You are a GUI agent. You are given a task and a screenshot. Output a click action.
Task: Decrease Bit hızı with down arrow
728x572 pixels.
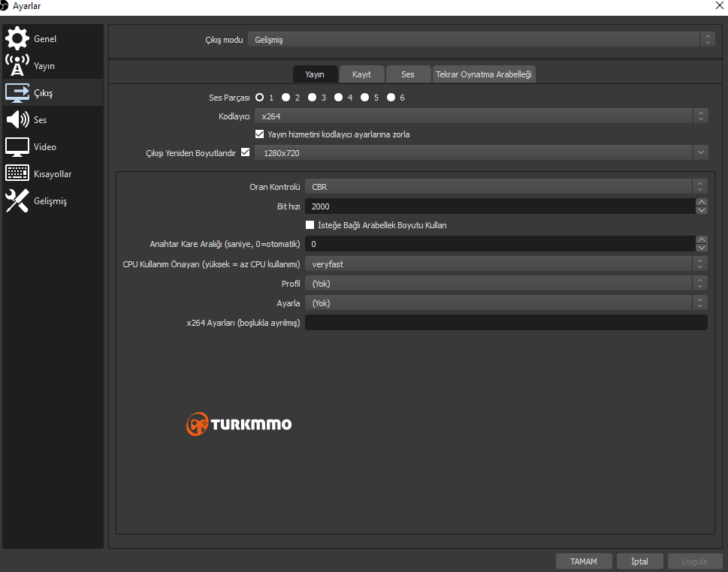[702, 210]
